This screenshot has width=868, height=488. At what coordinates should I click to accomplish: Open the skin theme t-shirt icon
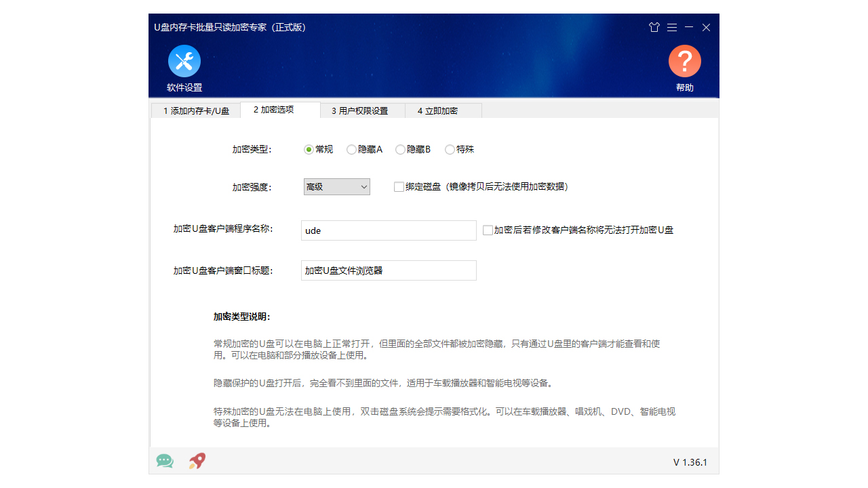pos(654,27)
